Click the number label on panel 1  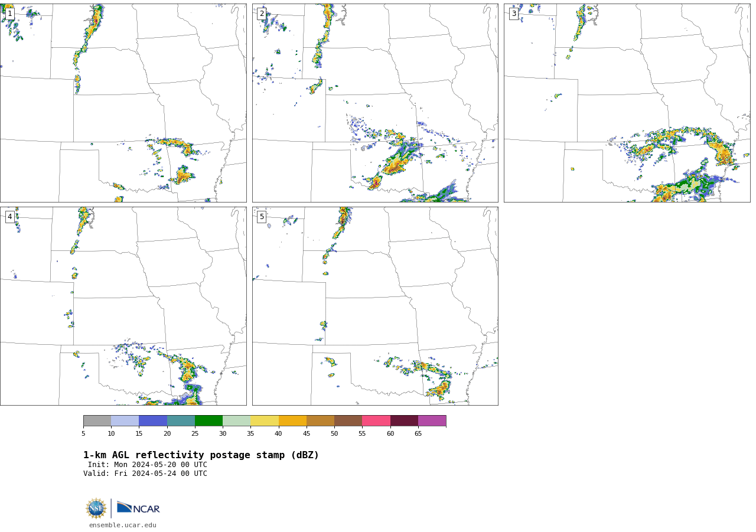9,14
